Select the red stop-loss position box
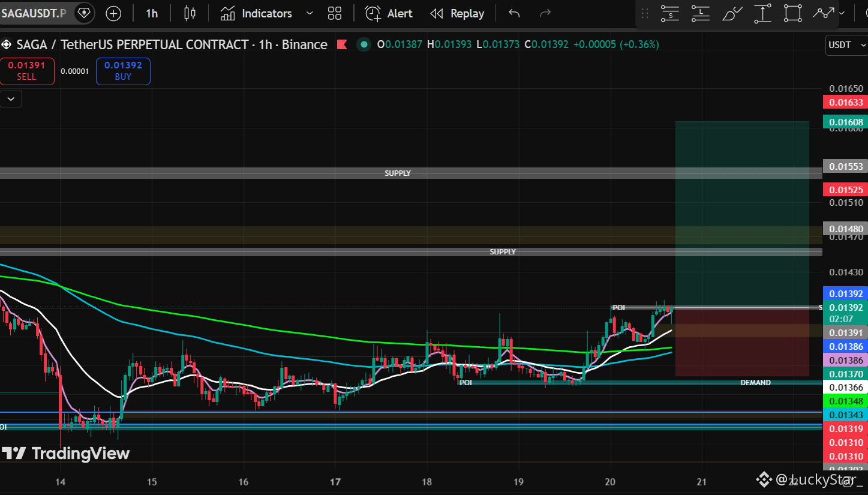868x495 pixels. [x=742, y=342]
